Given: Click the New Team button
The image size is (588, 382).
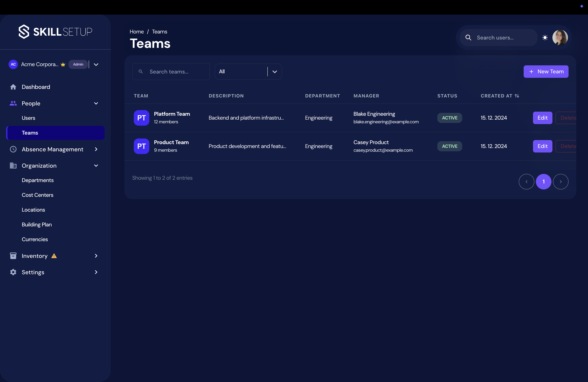Looking at the screenshot, I should click(546, 71).
